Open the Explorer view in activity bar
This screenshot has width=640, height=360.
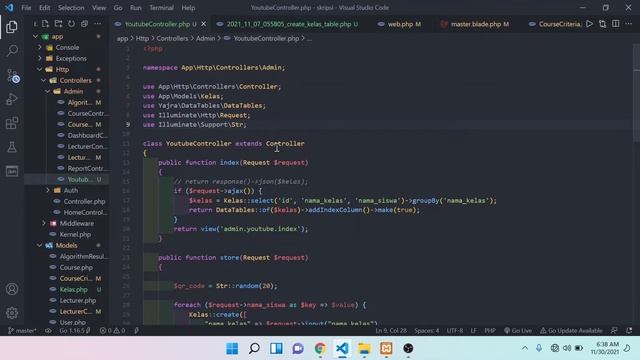12,27
